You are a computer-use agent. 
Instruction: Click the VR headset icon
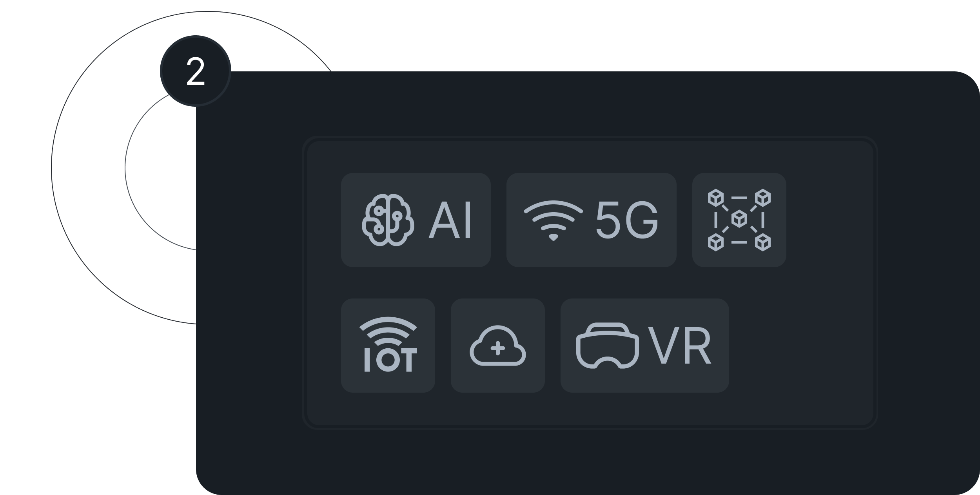[607, 345]
